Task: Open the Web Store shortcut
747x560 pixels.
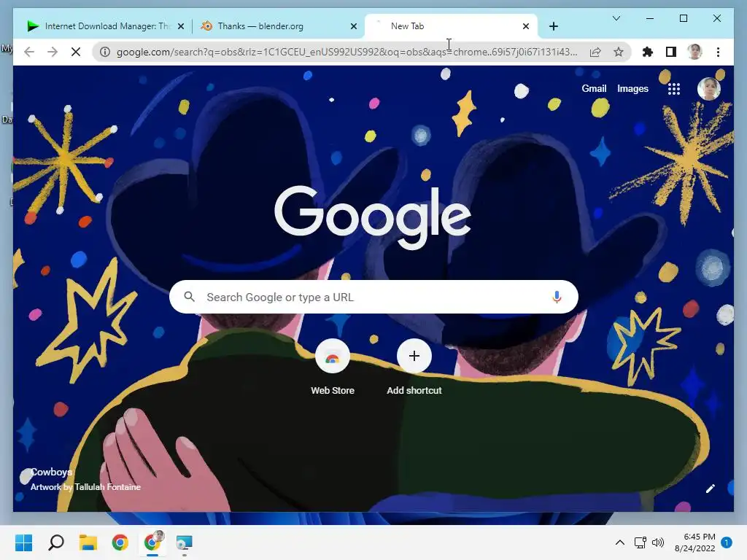Action: point(333,367)
